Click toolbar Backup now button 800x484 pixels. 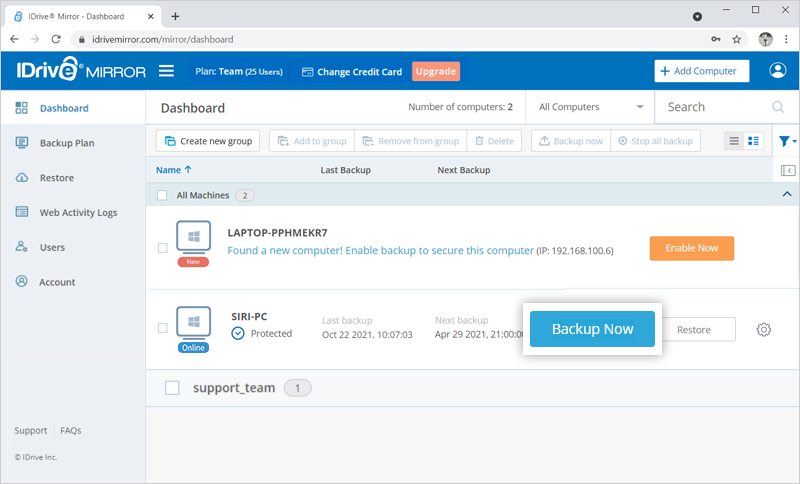[x=571, y=141]
